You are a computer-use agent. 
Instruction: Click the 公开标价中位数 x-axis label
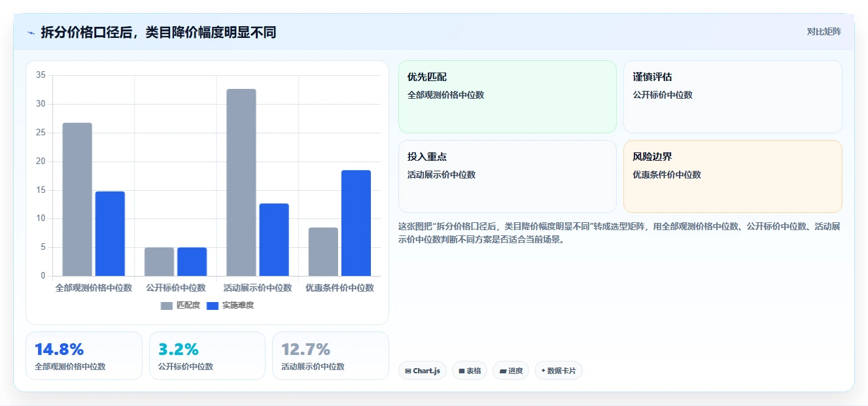(176, 288)
